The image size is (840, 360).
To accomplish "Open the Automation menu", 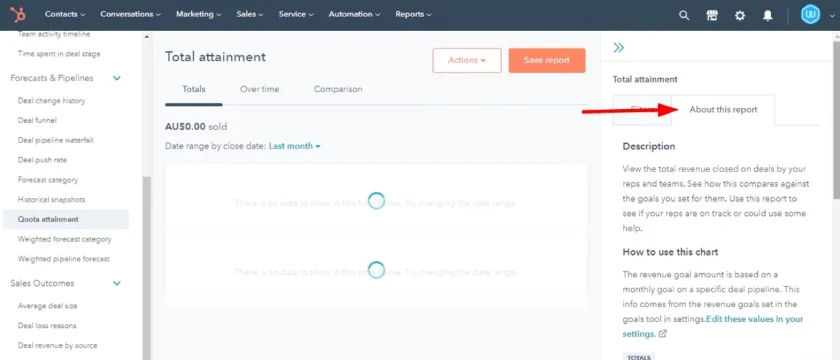I will tap(354, 14).
